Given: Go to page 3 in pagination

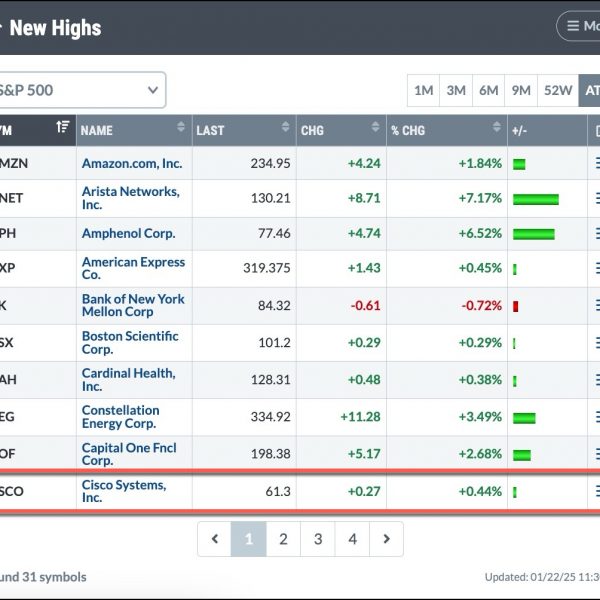Looking at the screenshot, I should pos(318,539).
